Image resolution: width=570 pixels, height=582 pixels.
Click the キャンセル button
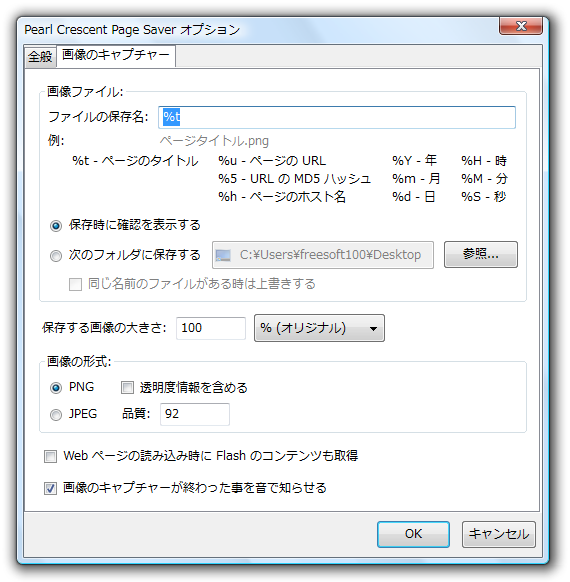click(498, 534)
